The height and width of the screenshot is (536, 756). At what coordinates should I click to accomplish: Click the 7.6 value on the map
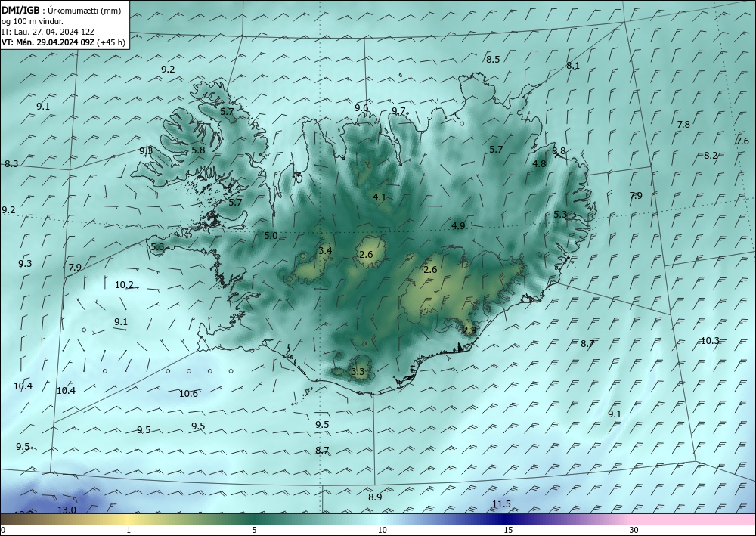pos(742,141)
